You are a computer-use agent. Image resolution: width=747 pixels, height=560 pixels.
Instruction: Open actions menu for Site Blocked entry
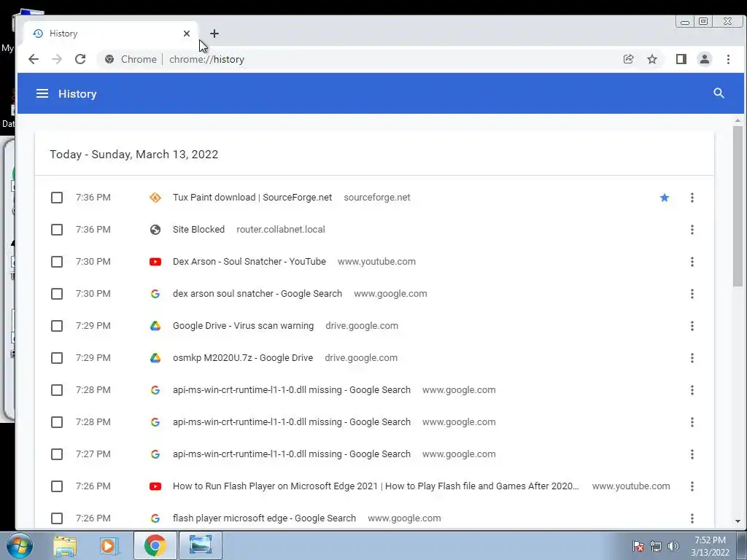tap(692, 230)
